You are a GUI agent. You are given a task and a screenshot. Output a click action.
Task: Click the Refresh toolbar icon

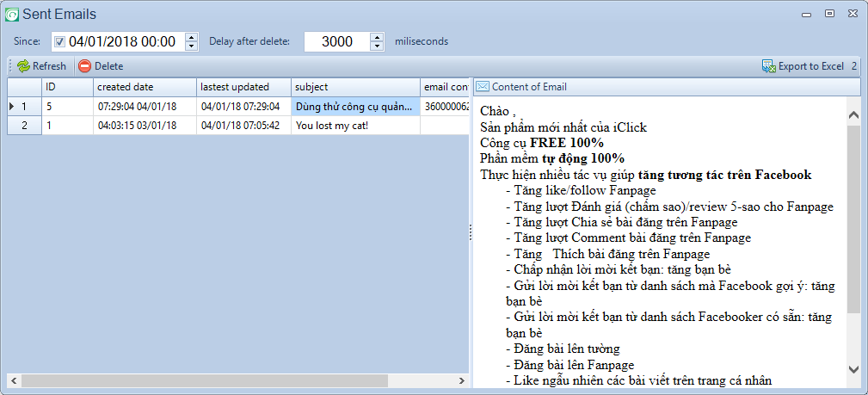(23, 66)
